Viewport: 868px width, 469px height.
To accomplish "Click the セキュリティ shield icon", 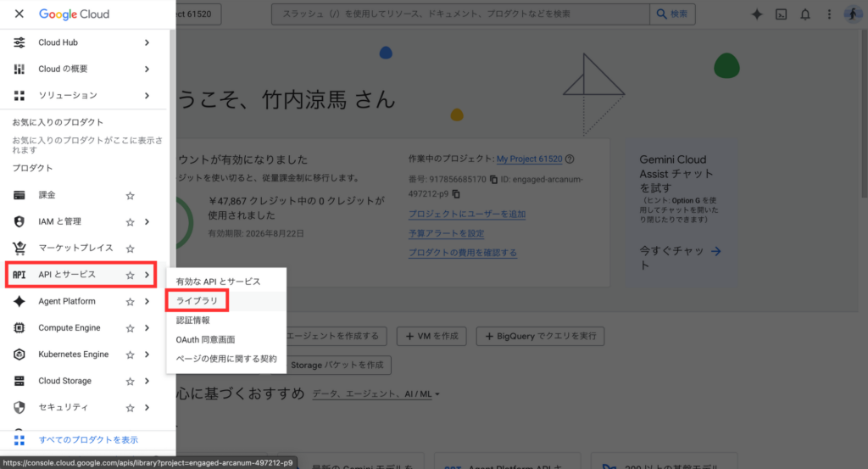I will [19, 408].
